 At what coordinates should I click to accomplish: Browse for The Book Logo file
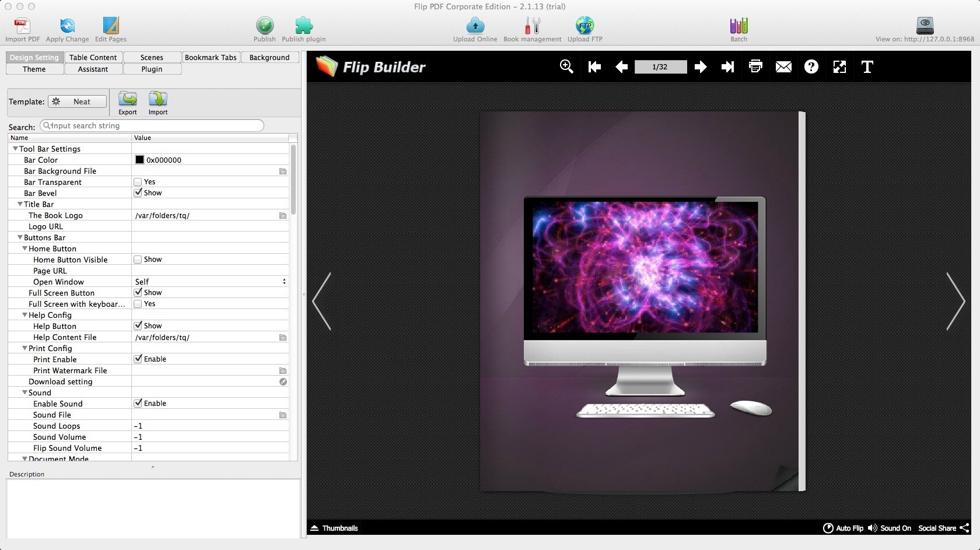(x=283, y=216)
